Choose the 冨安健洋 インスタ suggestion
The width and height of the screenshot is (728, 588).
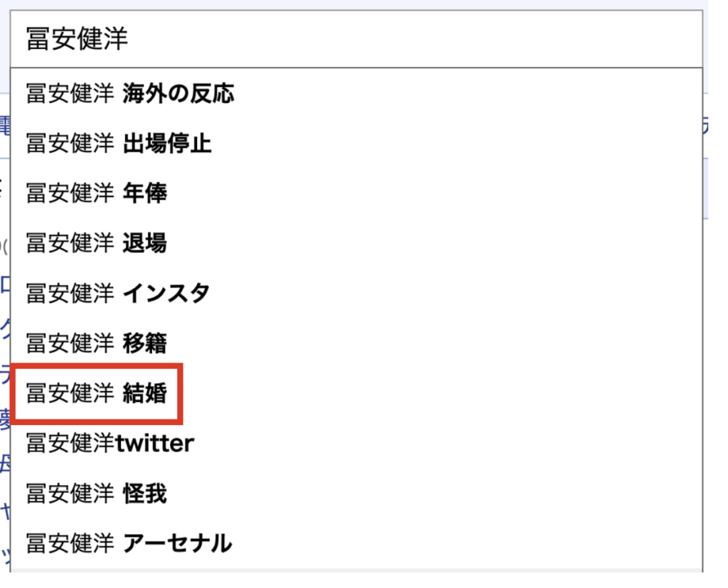point(118,293)
